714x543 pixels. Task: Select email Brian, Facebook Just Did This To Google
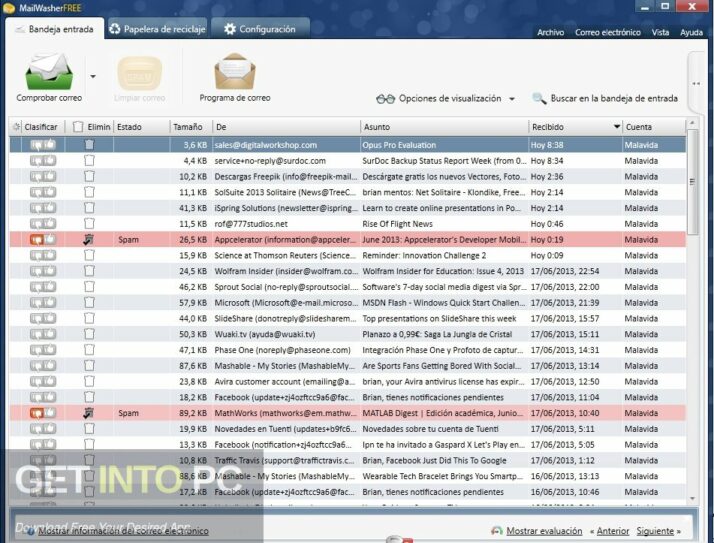(348, 461)
